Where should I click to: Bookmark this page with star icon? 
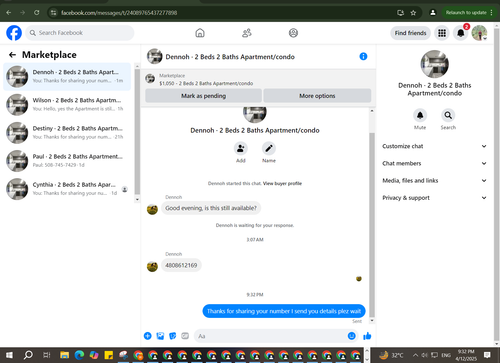(x=413, y=13)
